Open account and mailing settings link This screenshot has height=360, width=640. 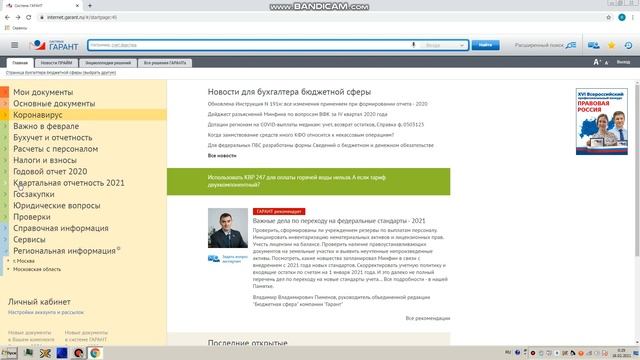[x=46, y=312]
